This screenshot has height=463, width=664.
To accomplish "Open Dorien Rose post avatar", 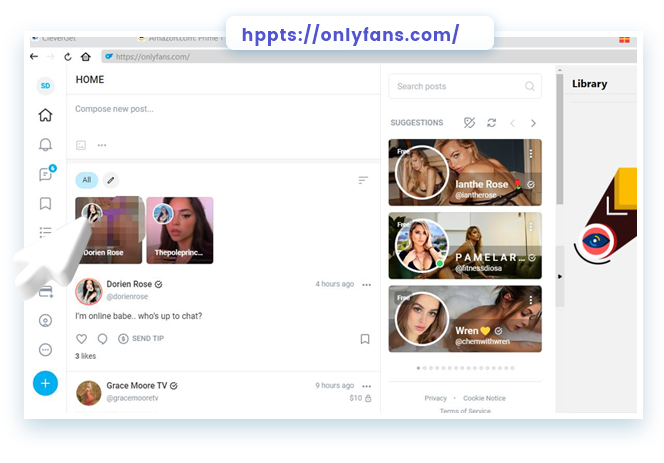I will 89,291.
